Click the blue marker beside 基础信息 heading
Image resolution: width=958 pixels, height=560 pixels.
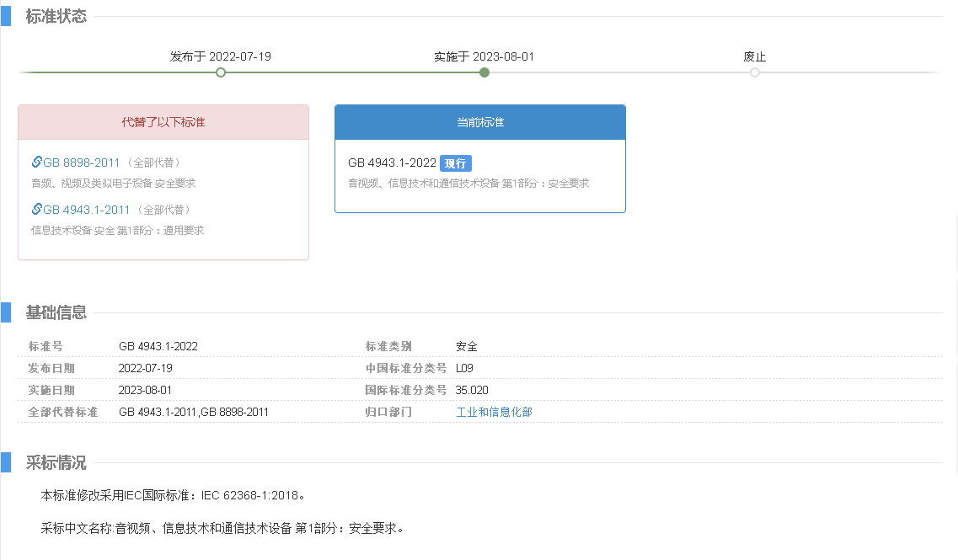click(x=6, y=312)
